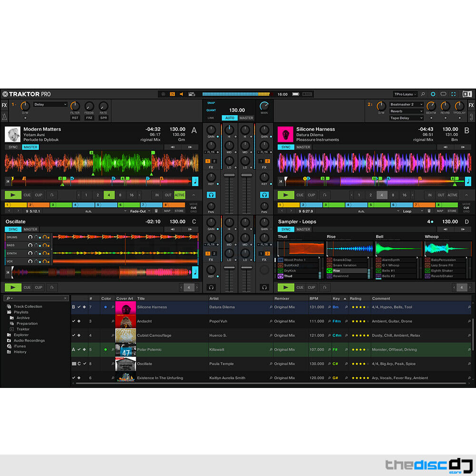Click STORE cue button on deck A

point(179,211)
